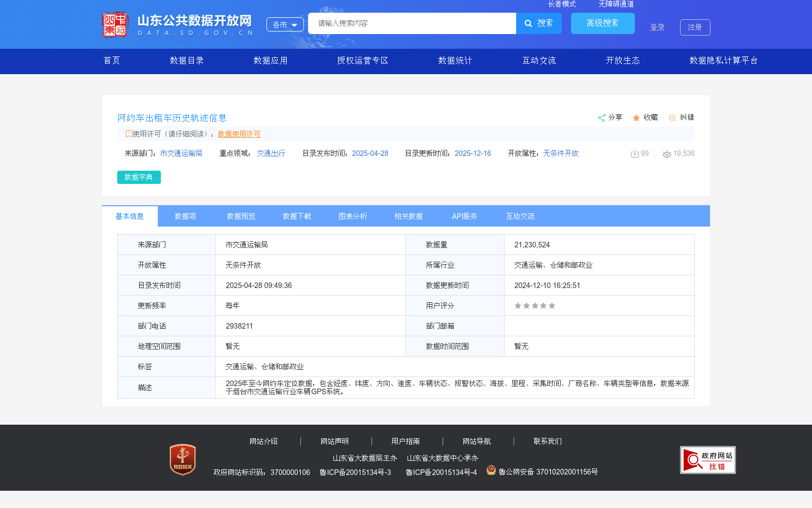The width and height of the screenshot is (812, 508).
Task: Open 网站声明 in footer
Action: pos(335,441)
